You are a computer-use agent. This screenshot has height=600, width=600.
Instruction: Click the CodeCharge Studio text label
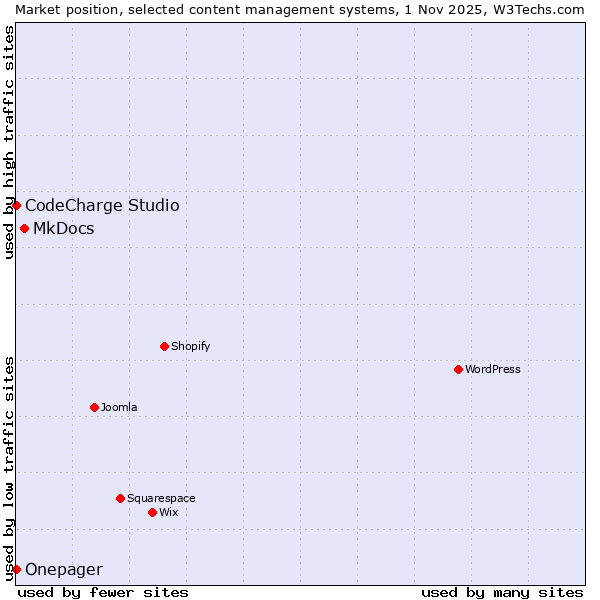coord(102,205)
